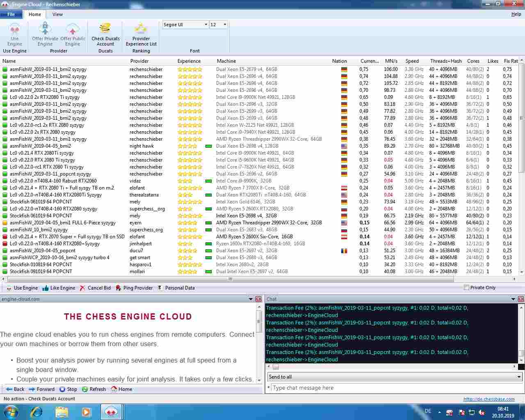The height and width of the screenshot is (420, 525).
Task: Switch to the Home ribbon tab
Action: pyautogui.click(x=35, y=14)
